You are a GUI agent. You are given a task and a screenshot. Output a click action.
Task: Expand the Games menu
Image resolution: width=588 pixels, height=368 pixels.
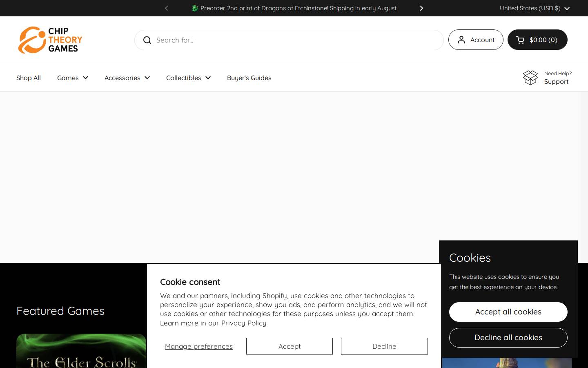point(73,78)
